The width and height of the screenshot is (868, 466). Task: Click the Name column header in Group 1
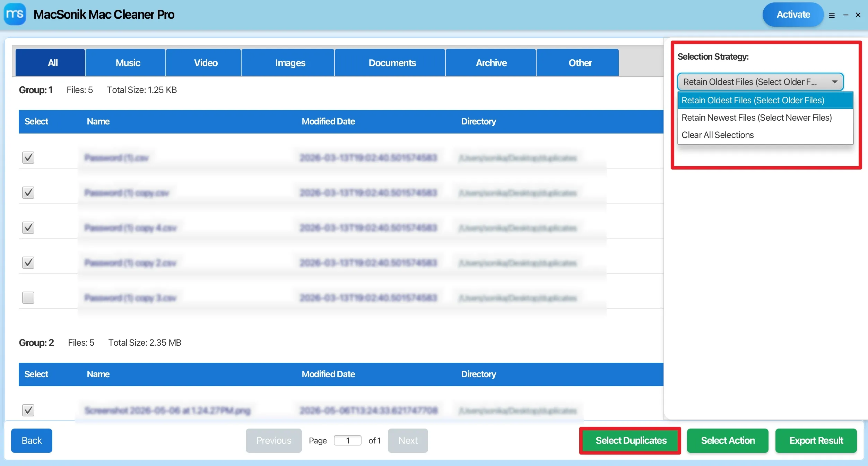coord(98,121)
